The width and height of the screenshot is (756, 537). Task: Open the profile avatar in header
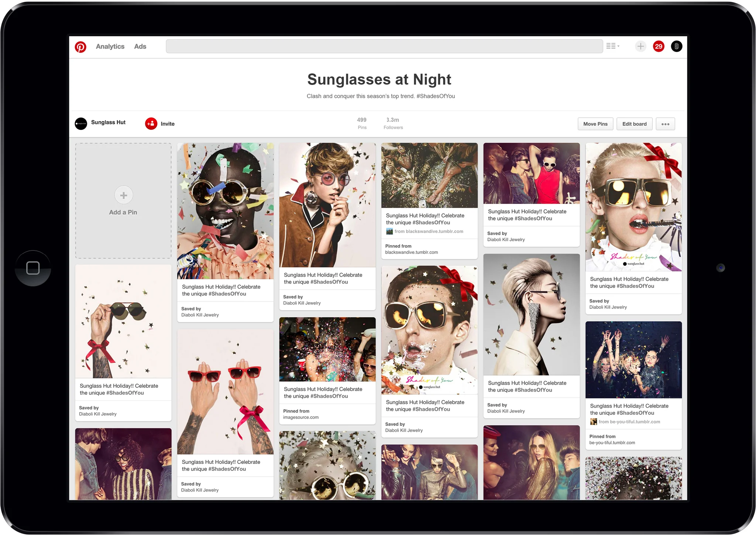point(676,46)
